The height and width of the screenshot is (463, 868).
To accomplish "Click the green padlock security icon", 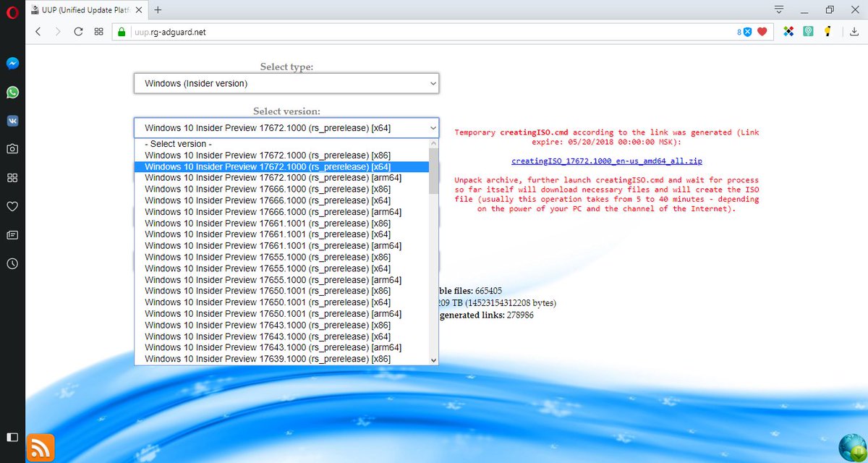I will 122,32.
